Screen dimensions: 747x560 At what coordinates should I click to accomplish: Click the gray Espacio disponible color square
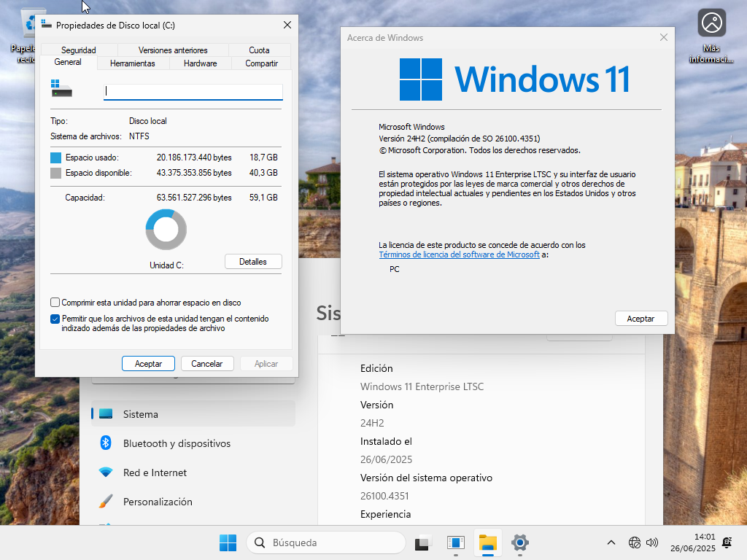(55, 173)
